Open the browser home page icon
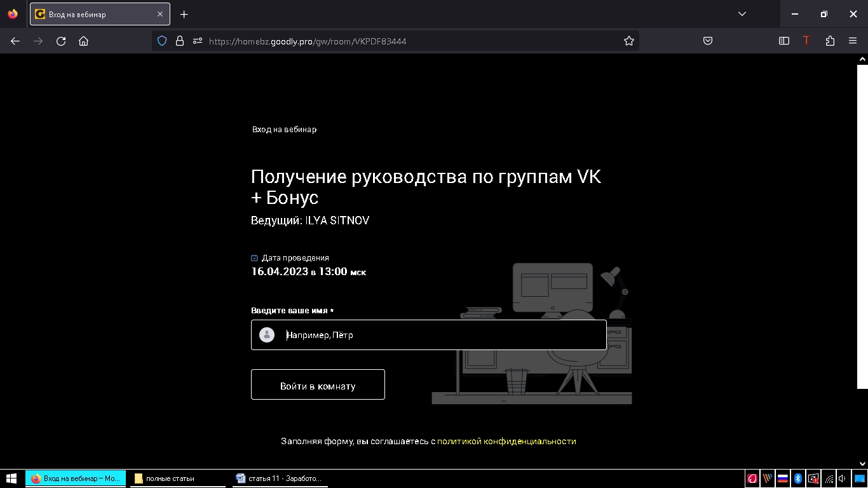This screenshot has height=488, width=868. pos(83,41)
